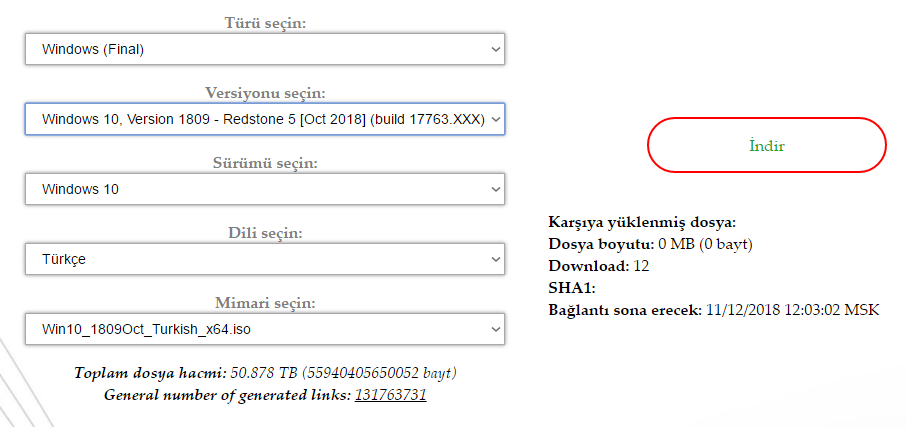
Task: Open the Dili seçin dropdown showing Türkçe
Action: pos(265,259)
